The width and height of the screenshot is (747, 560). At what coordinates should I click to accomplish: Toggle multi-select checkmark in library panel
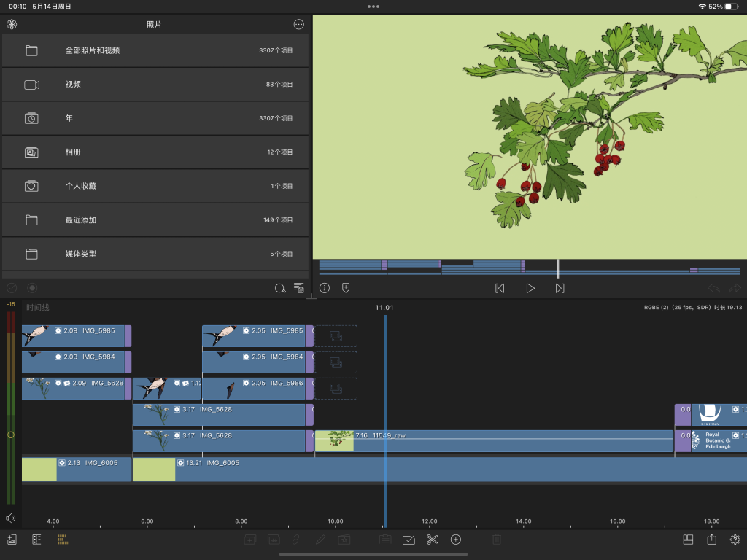coord(12,288)
